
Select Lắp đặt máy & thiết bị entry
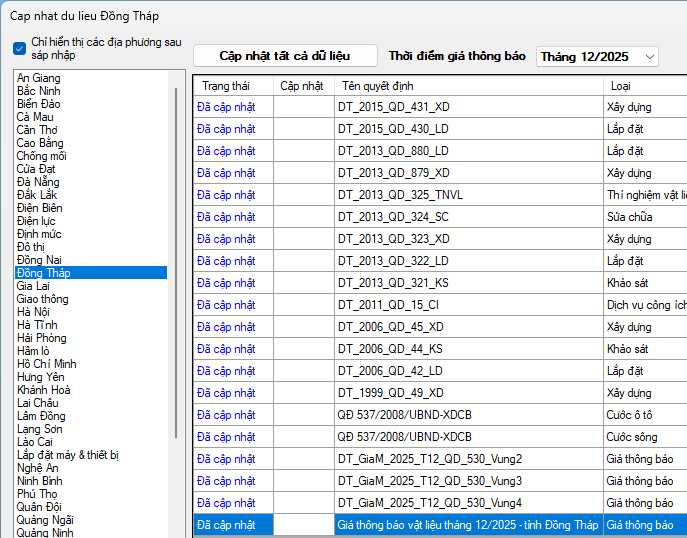(68, 455)
